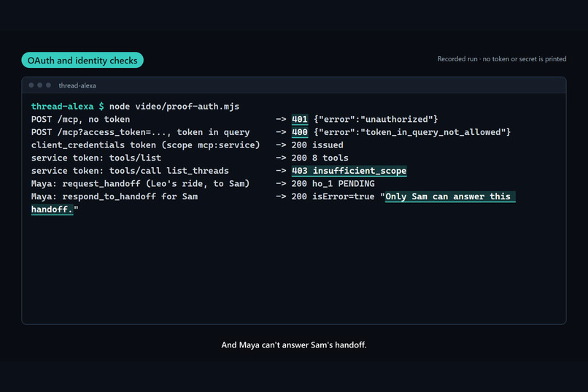The image size is (588, 392).
Task: Click the 'service token: tools/list' line
Action: [96, 158]
